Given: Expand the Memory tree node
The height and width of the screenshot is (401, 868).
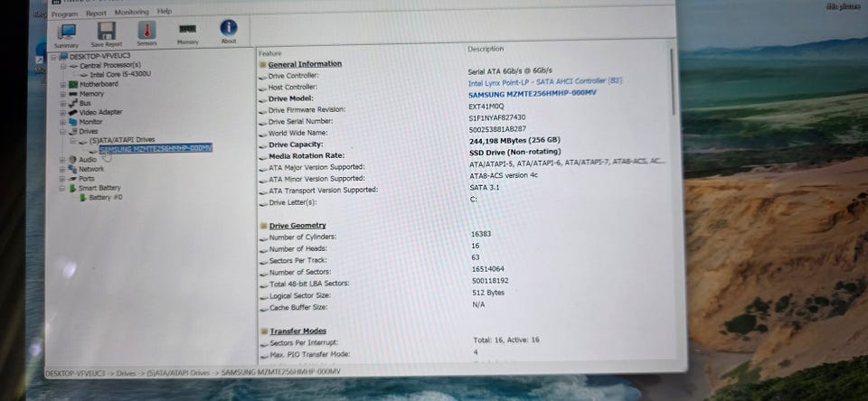Looking at the screenshot, I should click(63, 94).
